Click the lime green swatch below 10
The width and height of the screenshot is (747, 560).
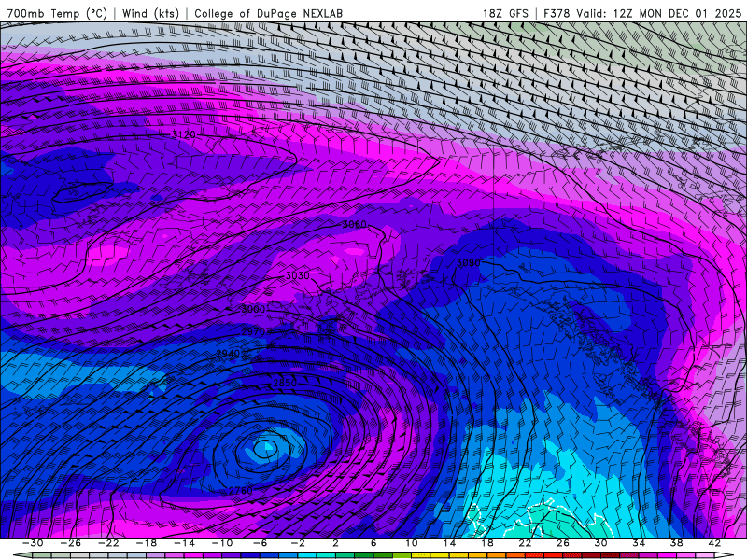[x=402, y=555]
